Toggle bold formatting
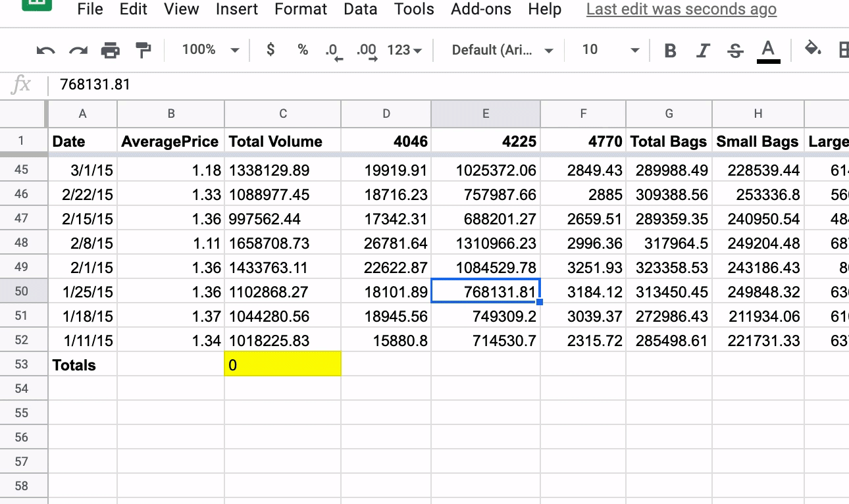 coord(669,49)
